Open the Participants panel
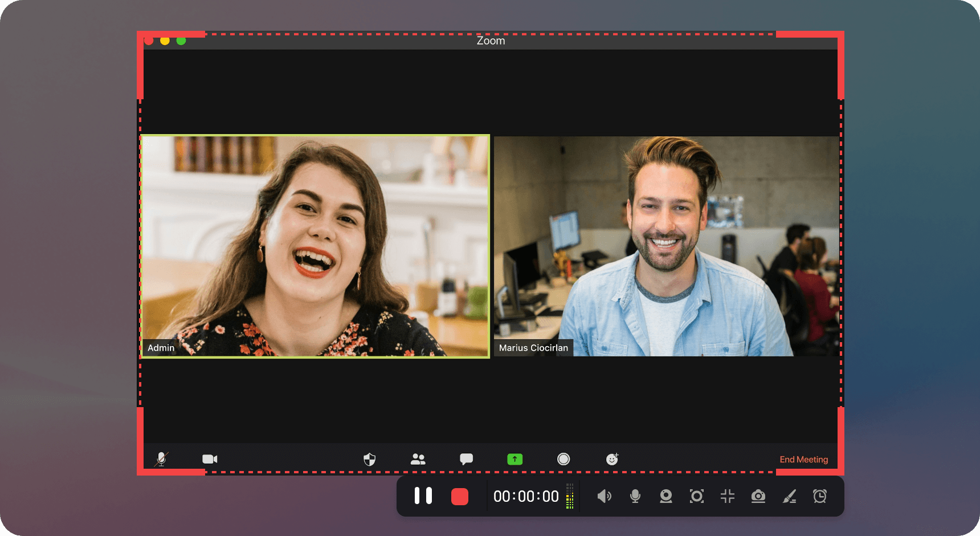Viewport: 980px width, 536px height. (418, 459)
